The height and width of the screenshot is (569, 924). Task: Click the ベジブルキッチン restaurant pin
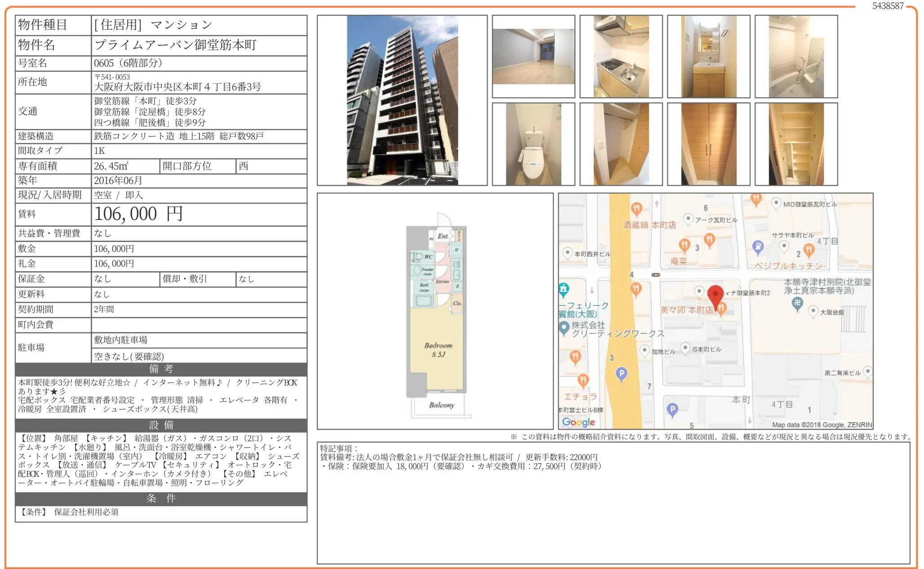[x=809, y=250]
